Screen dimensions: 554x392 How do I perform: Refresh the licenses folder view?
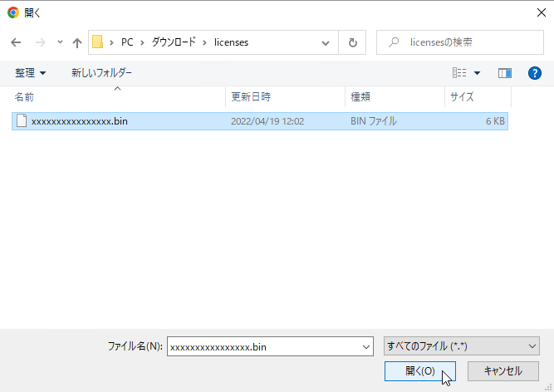click(x=353, y=42)
